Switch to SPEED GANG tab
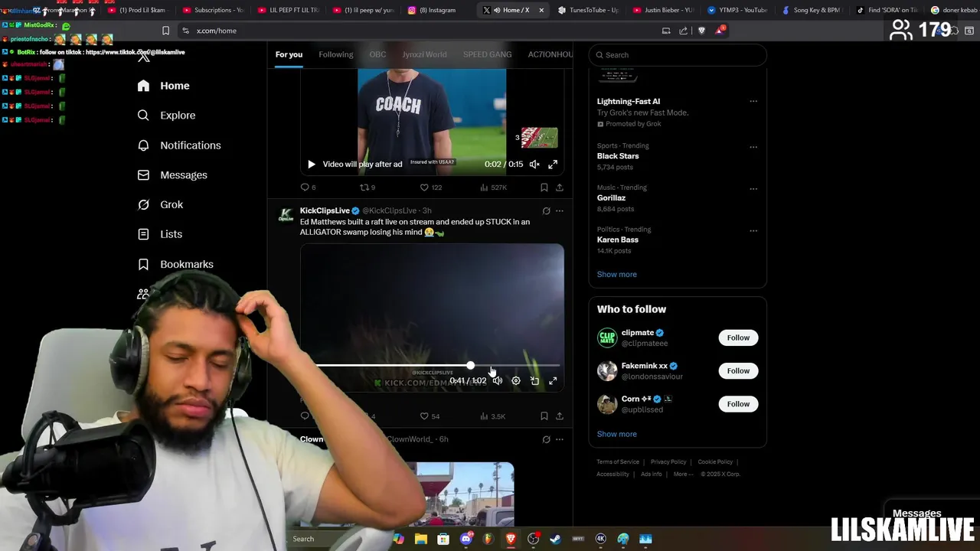This screenshot has height=551, width=980. coord(487,55)
